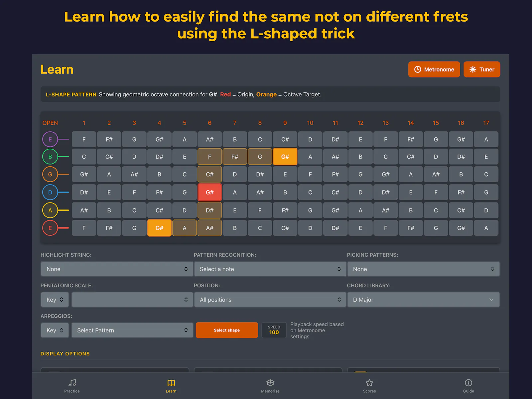Click the OPEN column header
The height and width of the screenshot is (399, 532).
pyautogui.click(x=50, y=123)
